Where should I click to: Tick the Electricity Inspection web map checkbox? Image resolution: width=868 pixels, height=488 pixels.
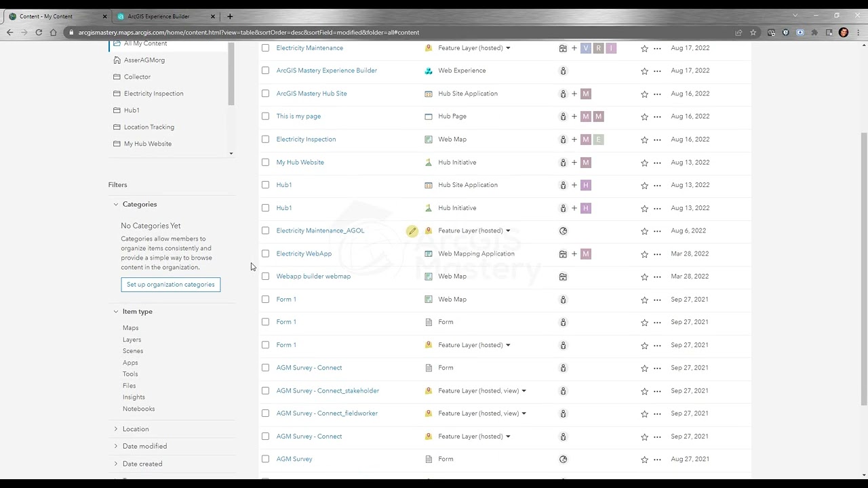(x=265, y=139)
